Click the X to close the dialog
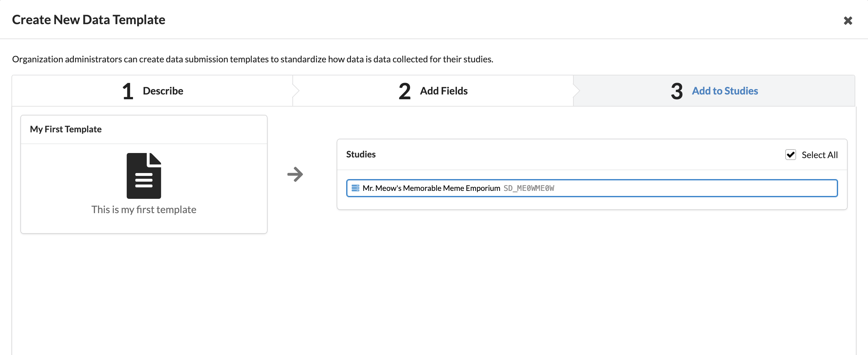Screen dimensions: 868x355 pos(849,20)
